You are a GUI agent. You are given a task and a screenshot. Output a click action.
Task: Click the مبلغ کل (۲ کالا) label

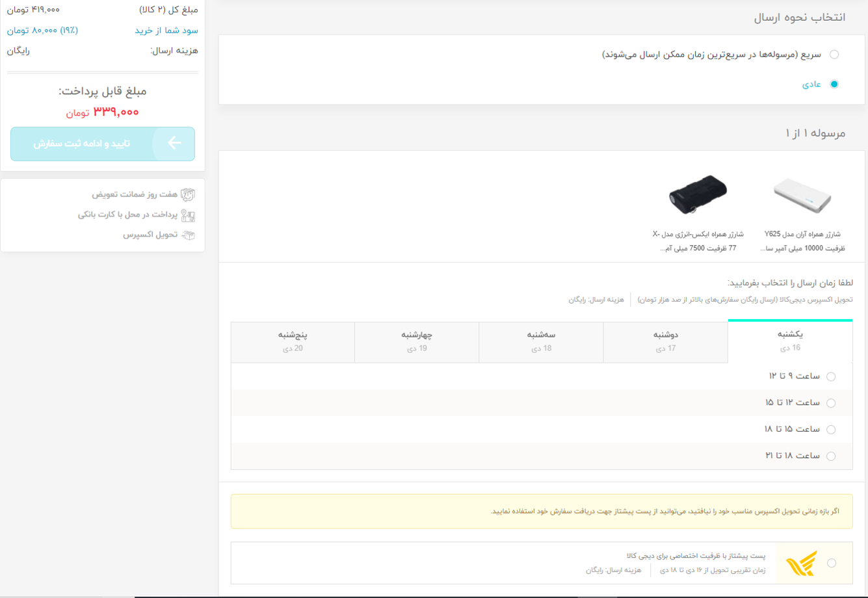(169, 10)
